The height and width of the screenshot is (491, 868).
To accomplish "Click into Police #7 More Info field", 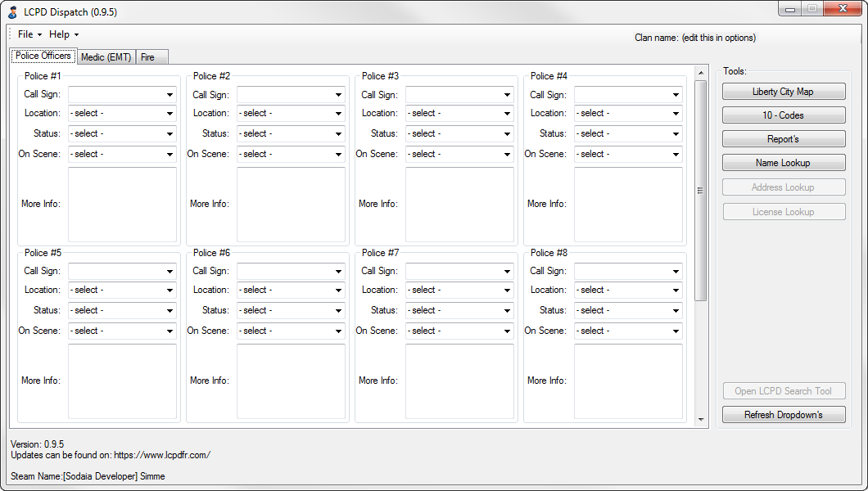I will (459, 381).
